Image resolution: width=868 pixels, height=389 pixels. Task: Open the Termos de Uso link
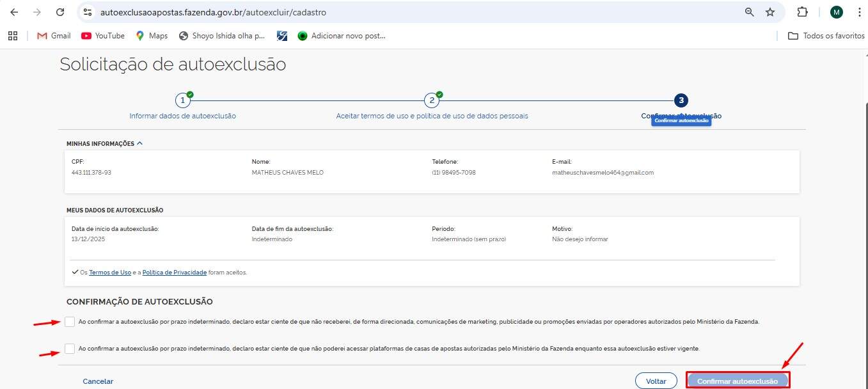tap(109, 272)
